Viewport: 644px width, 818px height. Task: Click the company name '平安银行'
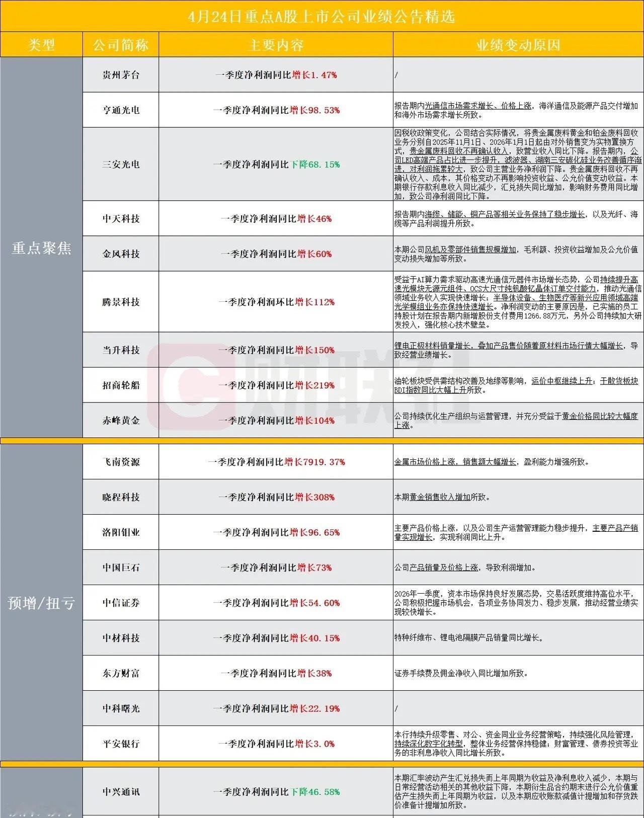pyautogui.click(x=121, y=744)
